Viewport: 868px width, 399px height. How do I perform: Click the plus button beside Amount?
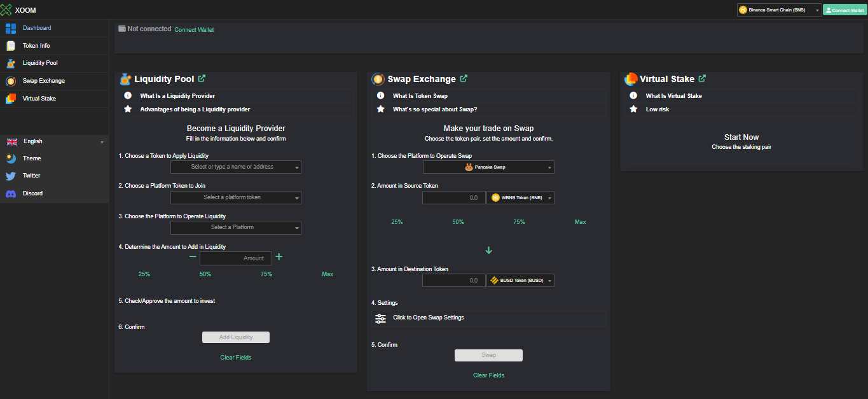(x=279, y=257)
